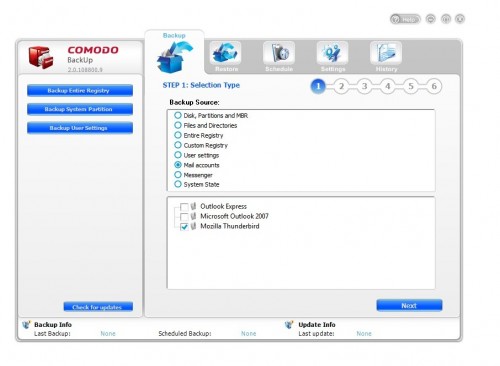Check the Outlook Express checkbox
Image resolution: width=500 pixels, height=366 pixels.
[x=184, y=207]
